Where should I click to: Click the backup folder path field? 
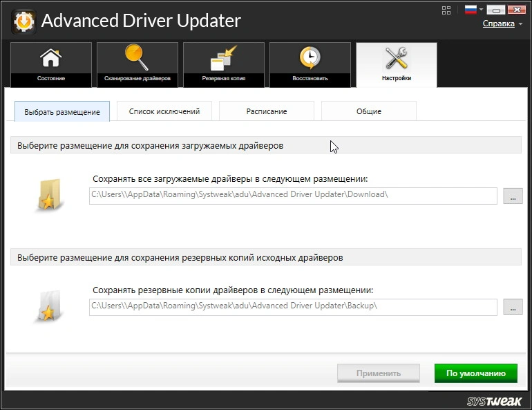point(293,307)
